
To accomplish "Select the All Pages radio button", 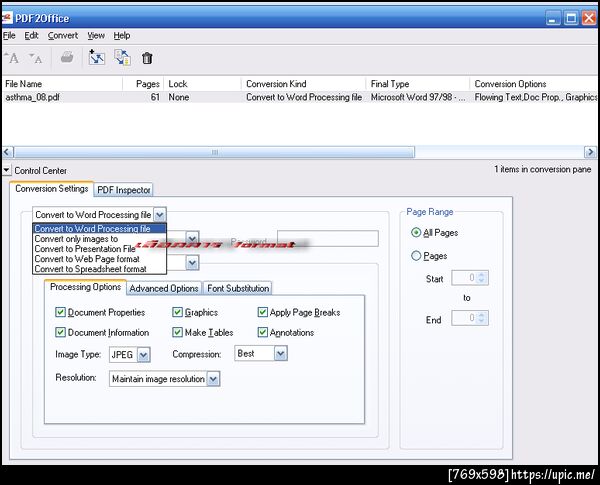I will (416, 232).
